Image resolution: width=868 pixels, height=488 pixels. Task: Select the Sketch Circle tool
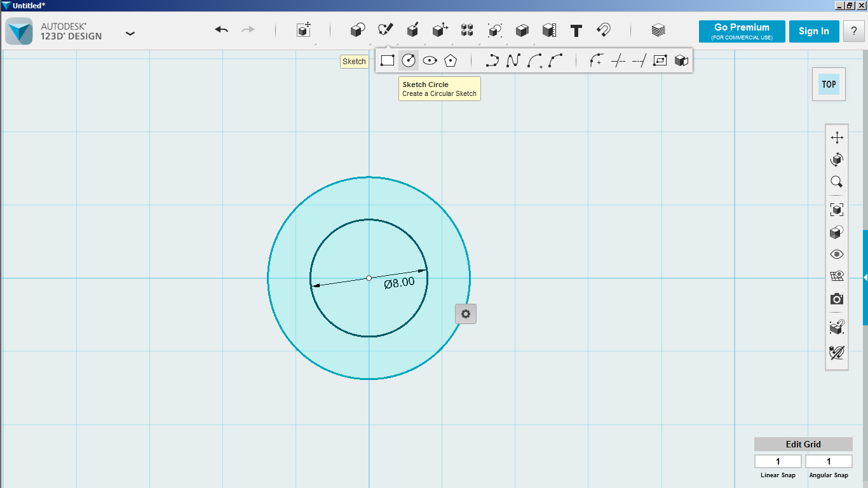click(x=409, y=60)
